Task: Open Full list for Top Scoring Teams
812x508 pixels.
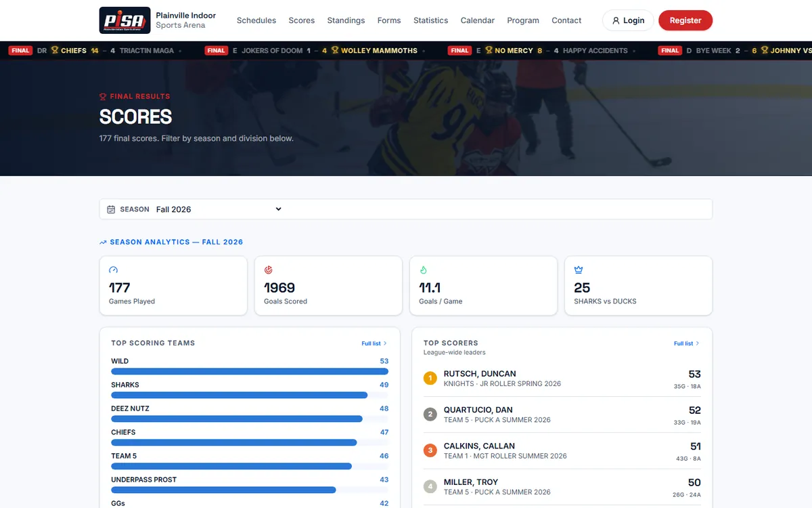Action: [x=374, y=343]
